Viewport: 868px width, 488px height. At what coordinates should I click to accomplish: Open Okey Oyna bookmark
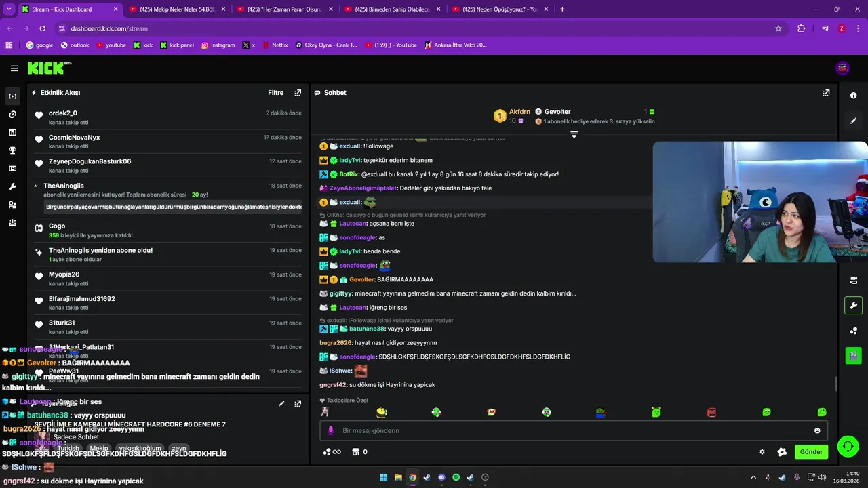click(x=326, y=45)
